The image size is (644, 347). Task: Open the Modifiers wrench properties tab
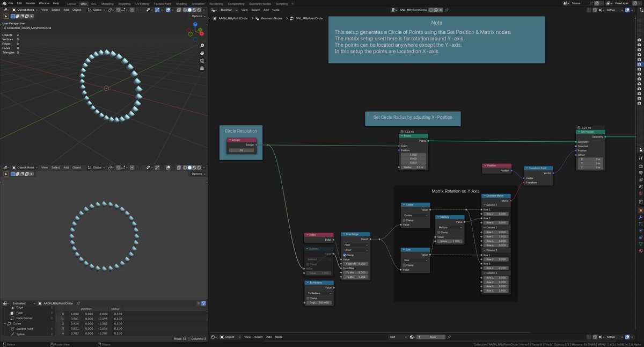[641, 218]
